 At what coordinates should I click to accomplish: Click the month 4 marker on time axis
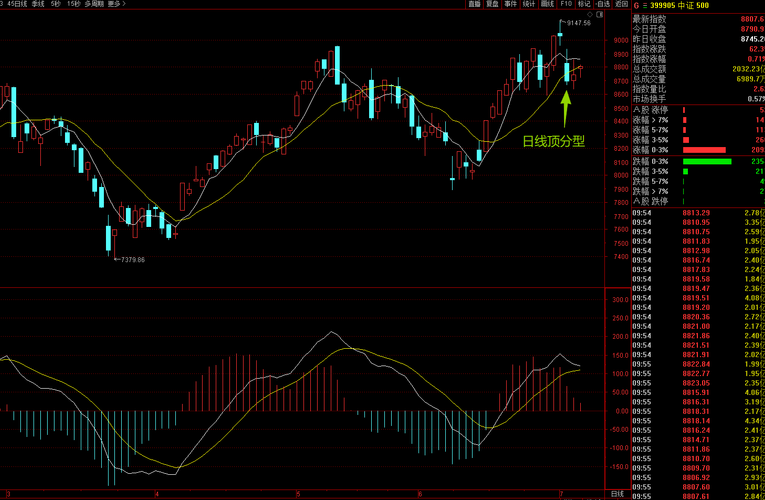pyautogui.click(x=157, y=494)
